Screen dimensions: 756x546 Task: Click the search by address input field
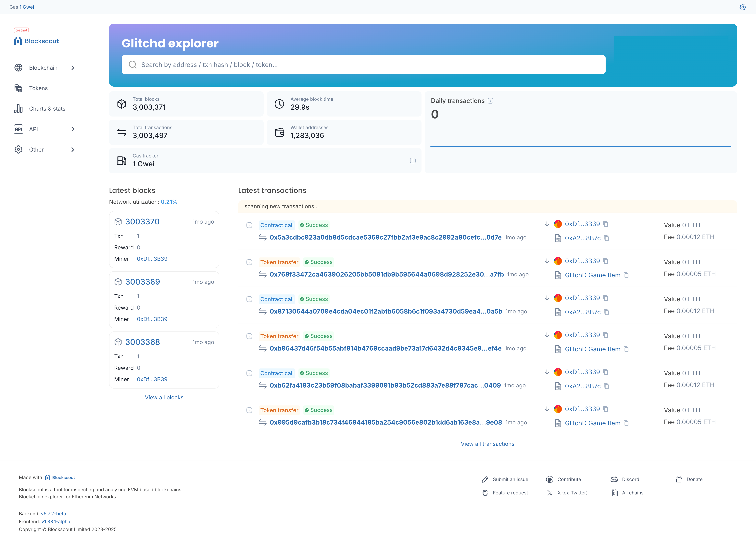(363, 65)
